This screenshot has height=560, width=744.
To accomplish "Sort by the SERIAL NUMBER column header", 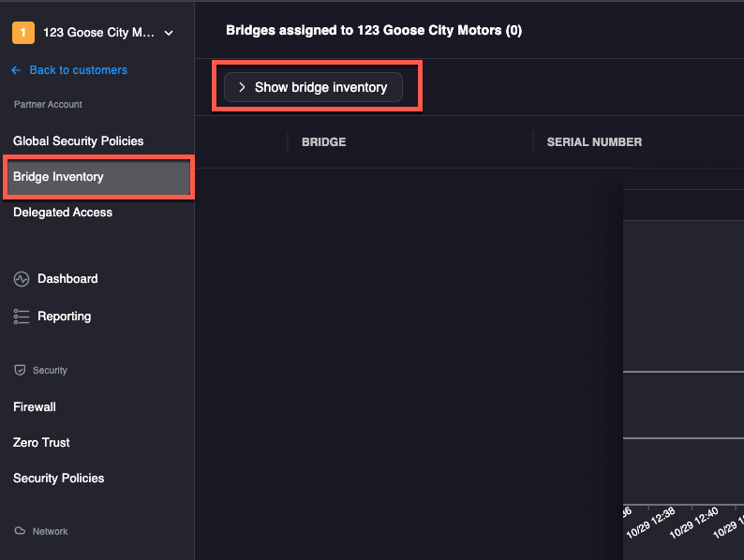I will (x=594, y=142).
